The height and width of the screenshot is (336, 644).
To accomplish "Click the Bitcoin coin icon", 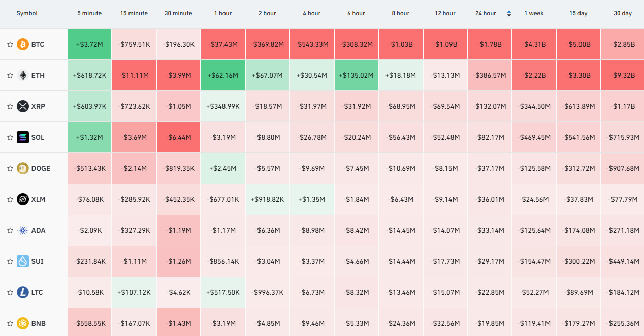I will click(x=23, y=44).
